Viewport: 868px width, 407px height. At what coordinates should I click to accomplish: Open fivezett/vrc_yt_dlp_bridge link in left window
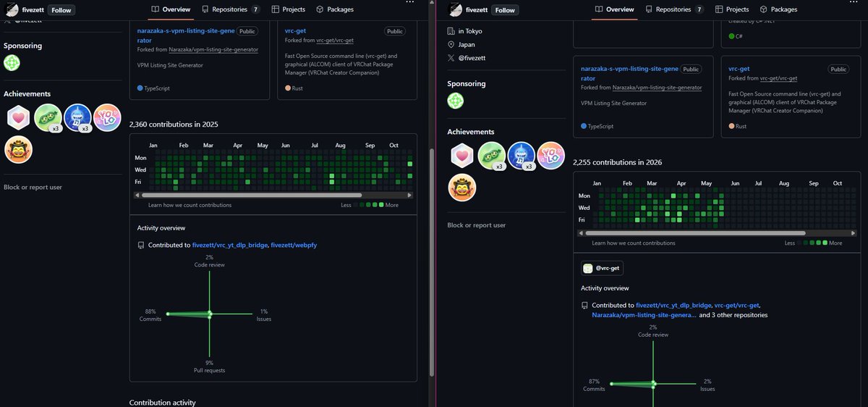click(x=230, y=245)
